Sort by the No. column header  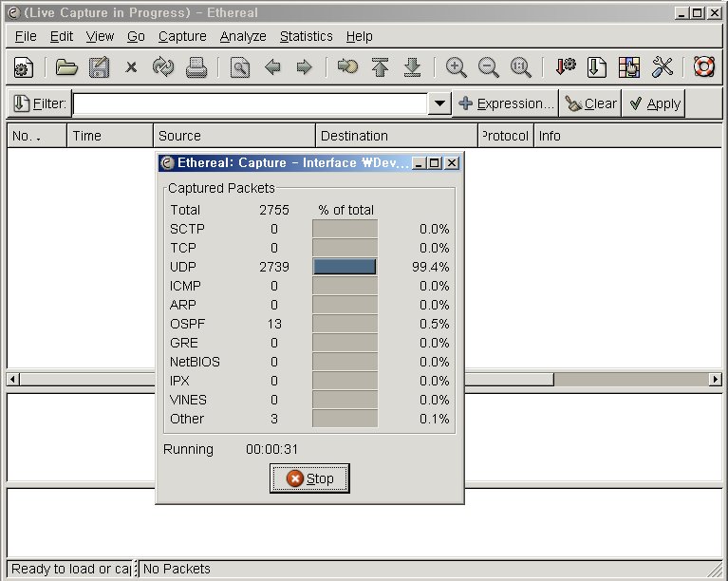pyautogui.click(x=37, y=136)
